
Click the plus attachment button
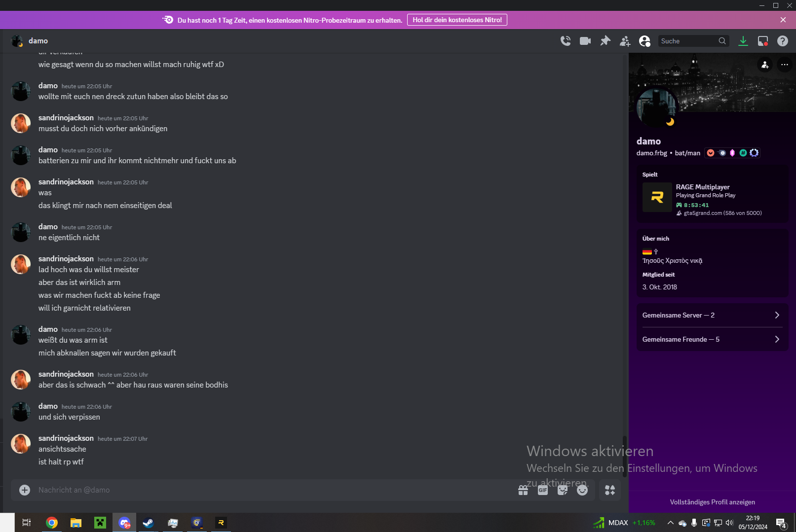[25, 490]
